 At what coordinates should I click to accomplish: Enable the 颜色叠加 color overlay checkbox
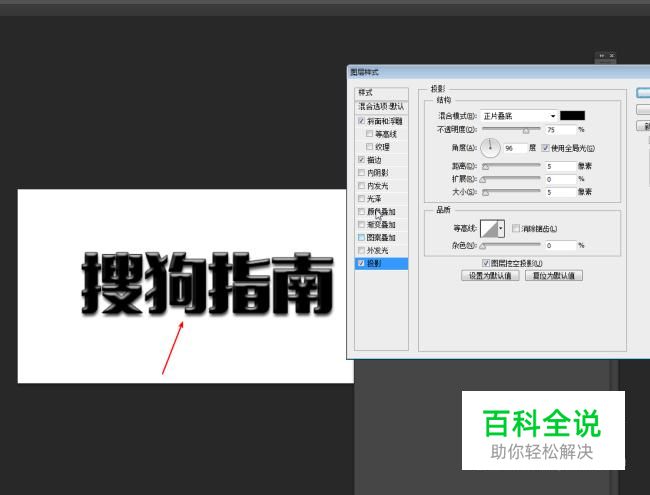click(361, 211)
